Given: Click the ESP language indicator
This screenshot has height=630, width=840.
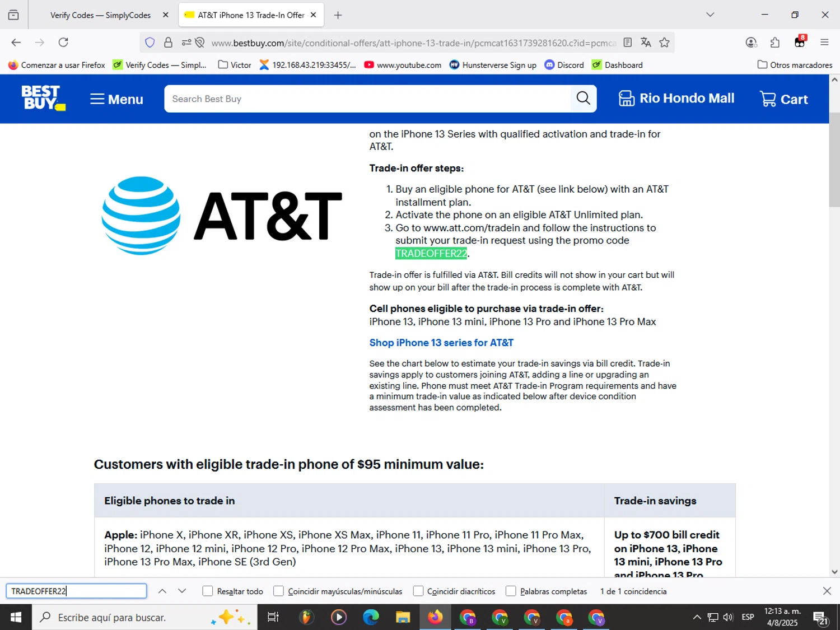Looking at the screenshot, I should pyautogui.click(x=748, y=617).
